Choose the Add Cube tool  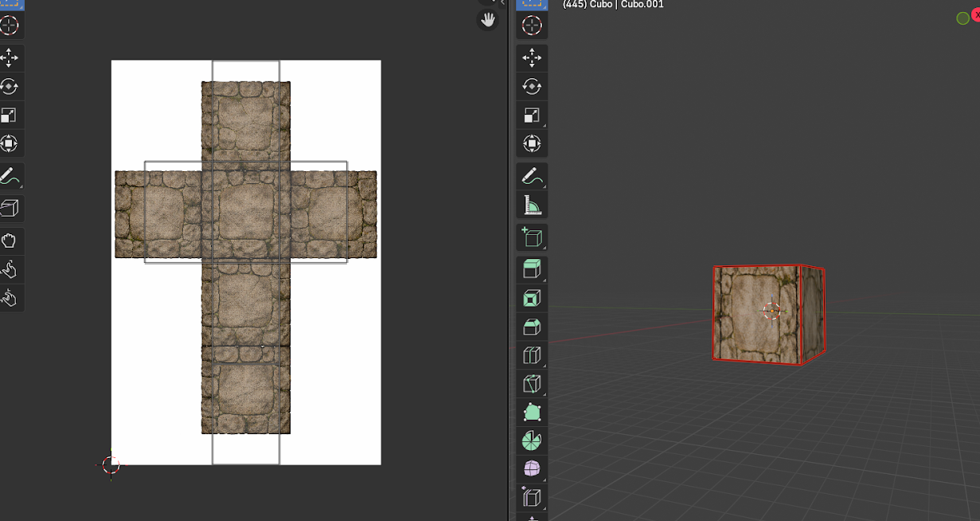coord(532,237)
